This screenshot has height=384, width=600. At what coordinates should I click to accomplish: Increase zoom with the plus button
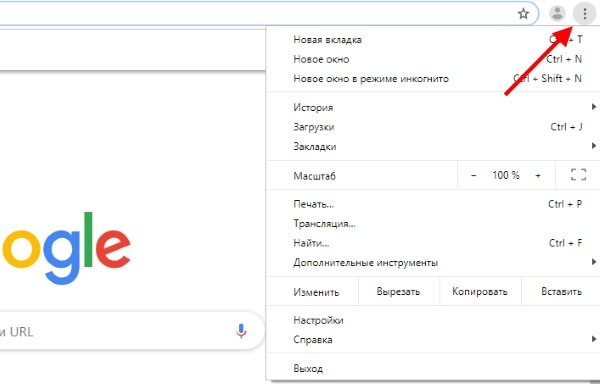pos(538,176)
